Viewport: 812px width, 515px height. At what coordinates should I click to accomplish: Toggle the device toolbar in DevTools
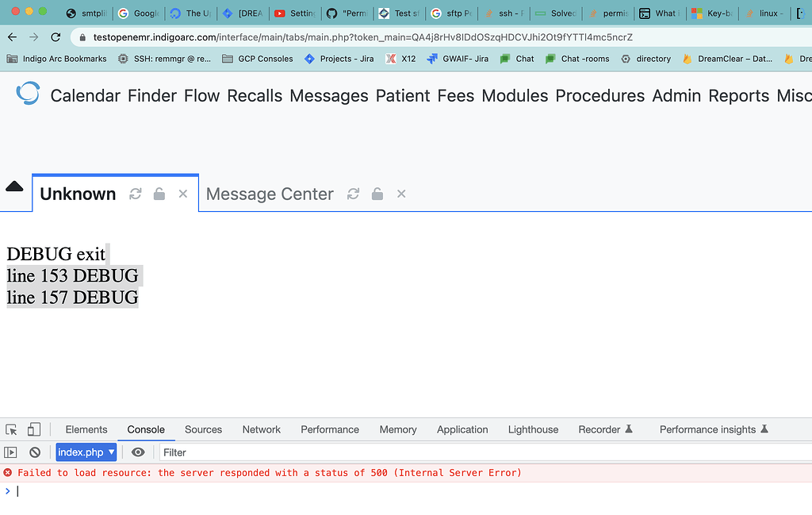click(x=33, y=429)
